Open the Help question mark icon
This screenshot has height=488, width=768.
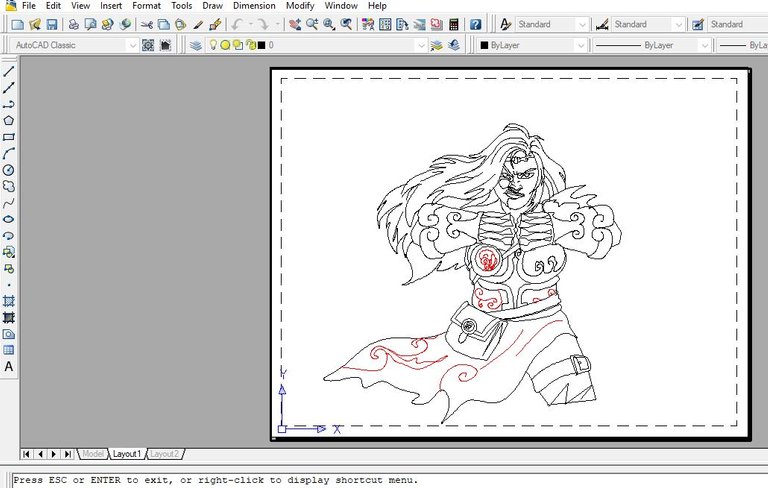pos(475,24)
